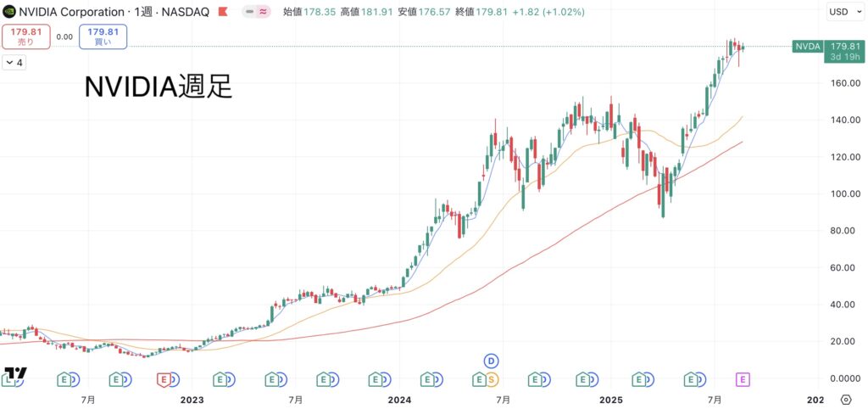Screen dimensions: 868x409
Task: Click the orange S stock split marker
Action: point(491,379)
